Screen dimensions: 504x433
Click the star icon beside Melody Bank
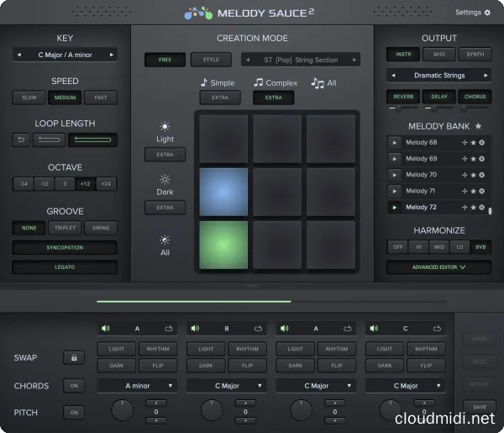[478, 126]
